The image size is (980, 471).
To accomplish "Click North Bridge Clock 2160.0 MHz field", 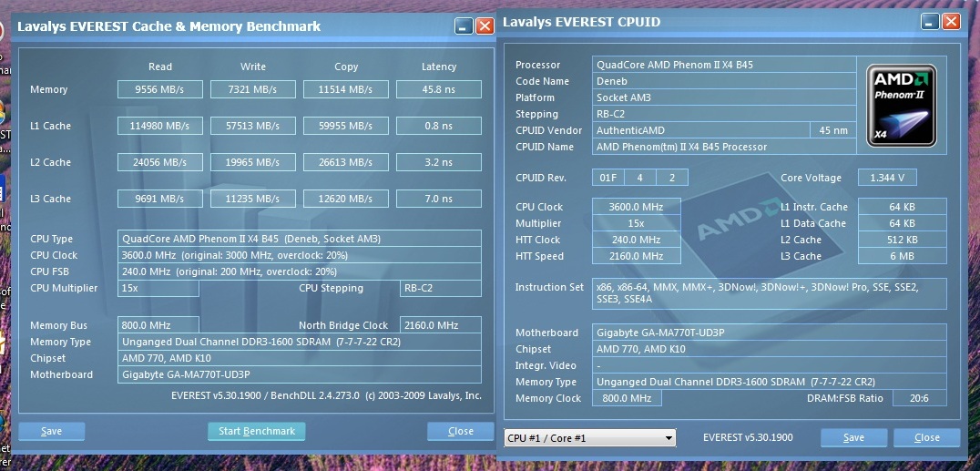I will click(x=441, y=325).
